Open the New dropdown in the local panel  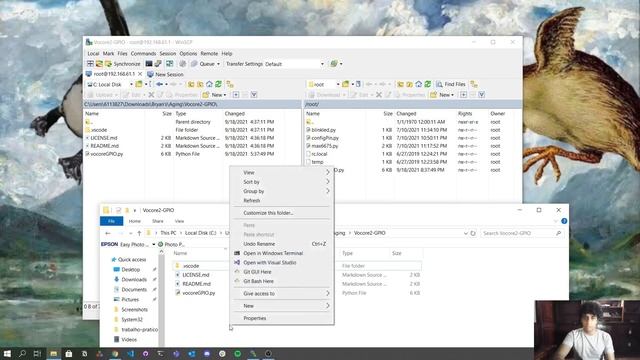click(215, 95)
